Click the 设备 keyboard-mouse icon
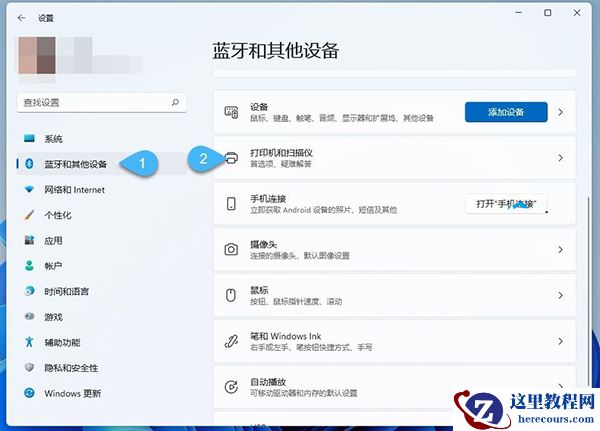600x431 pixels. pyautogui.click(x=231, y=112)
